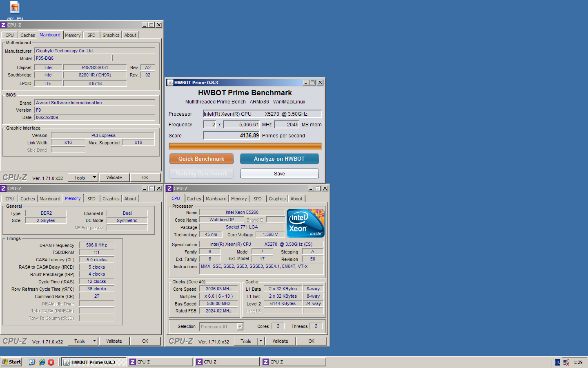
Task: Click the Processor name field in HWBOT Prime
Action: click(x=263, y=114)
